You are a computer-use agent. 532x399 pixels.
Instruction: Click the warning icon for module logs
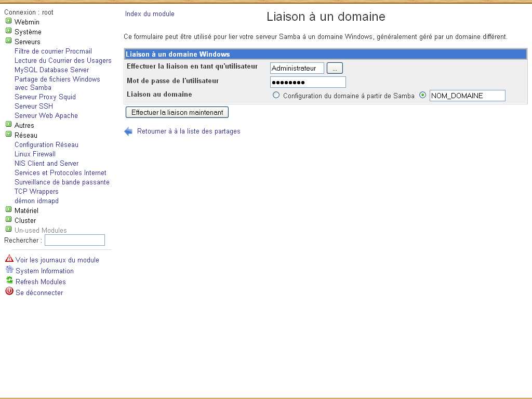click(x=9, y=259)
